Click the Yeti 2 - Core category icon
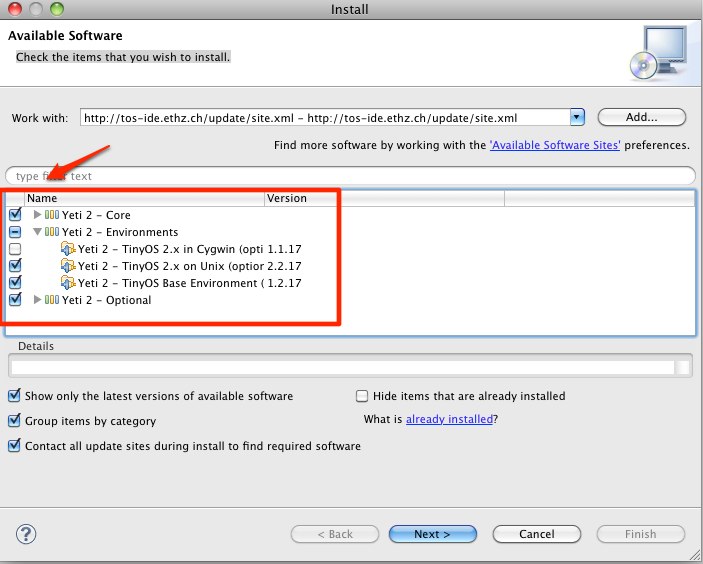Image resolution: width=703 pixels, height=564 pixels. click(52, 215)
